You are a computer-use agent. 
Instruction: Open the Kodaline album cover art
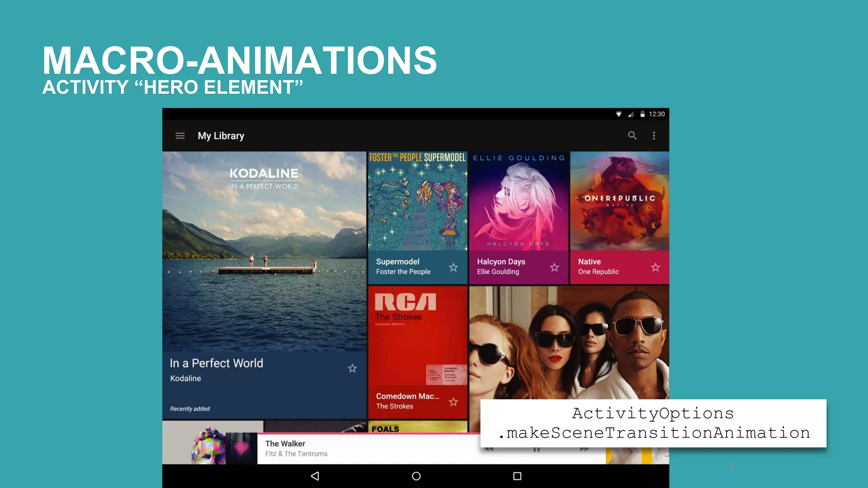[264, 251]
